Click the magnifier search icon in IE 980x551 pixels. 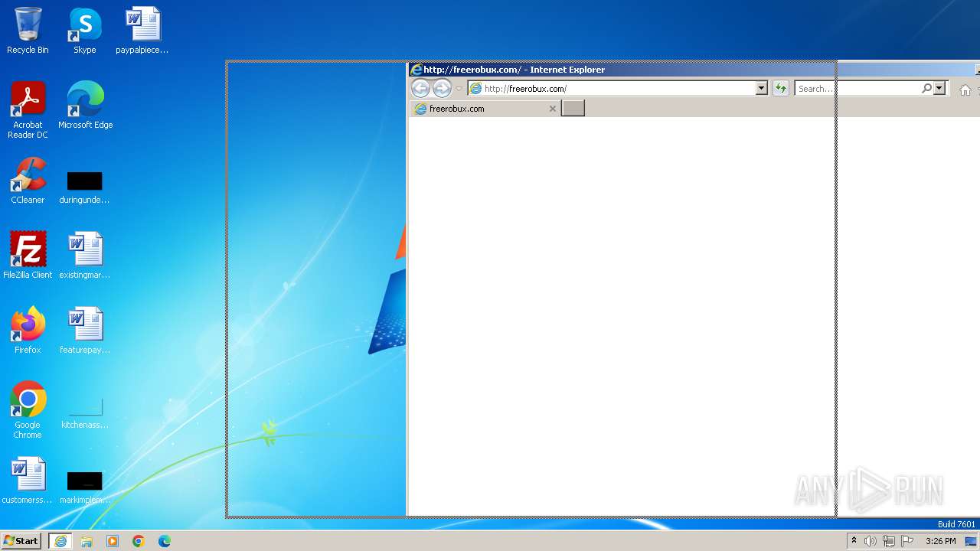click(926, 89)
